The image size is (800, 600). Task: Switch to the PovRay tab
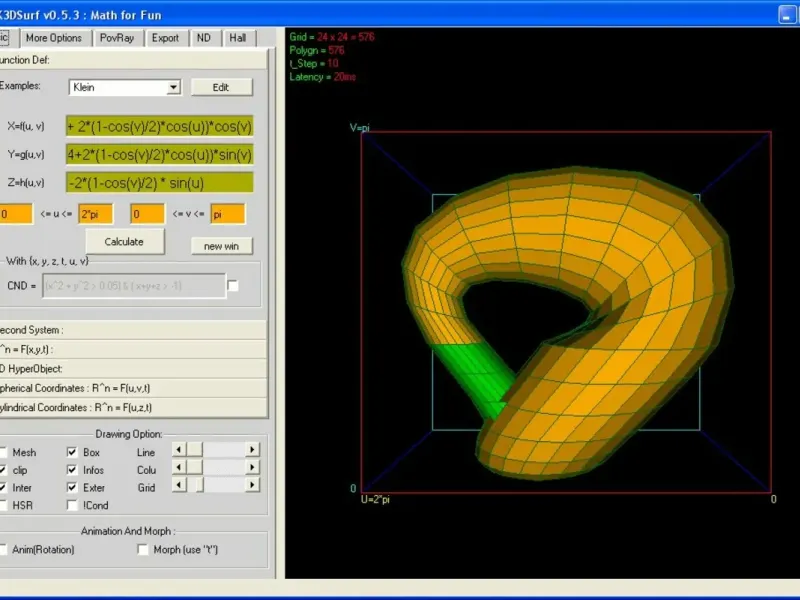pyautogui.click(x=117, y=38)
